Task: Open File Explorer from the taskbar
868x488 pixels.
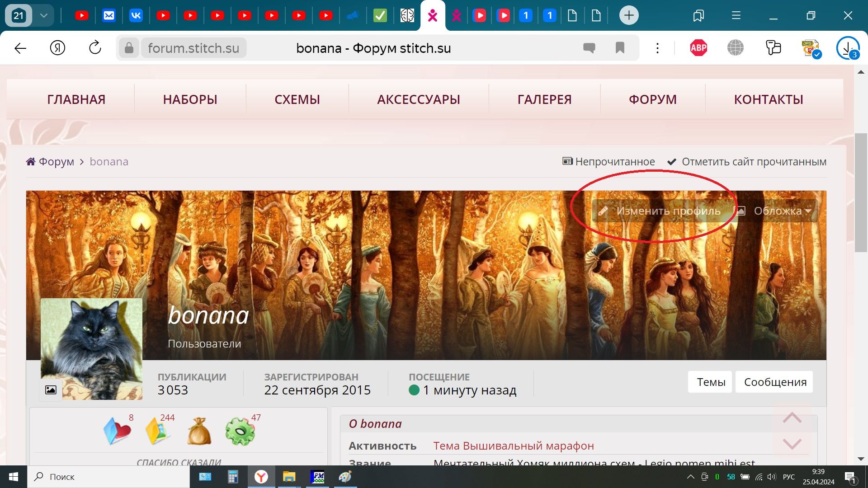Action: click(x=289, y=477)
